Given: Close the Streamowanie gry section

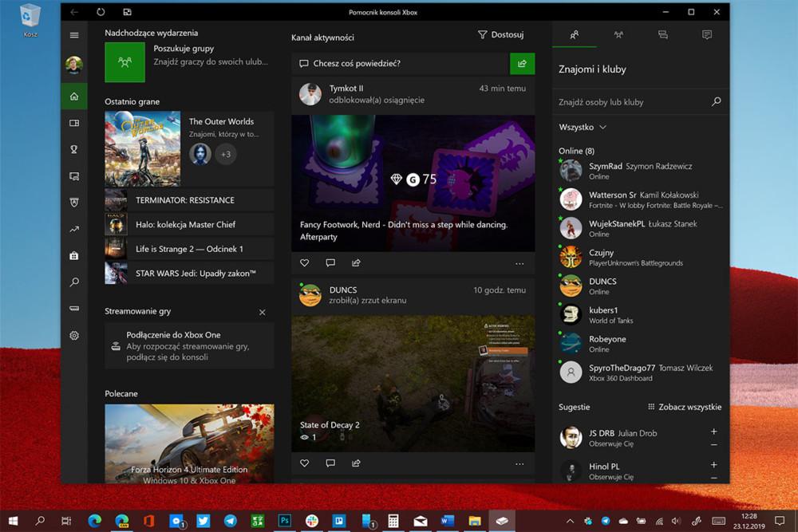Looking at the screenshot, I should click(x=262, y=313).
